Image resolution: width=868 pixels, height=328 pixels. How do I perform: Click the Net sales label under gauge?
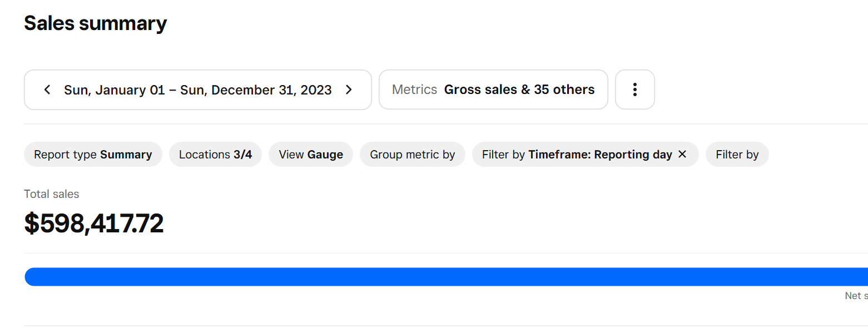point(856,296)
